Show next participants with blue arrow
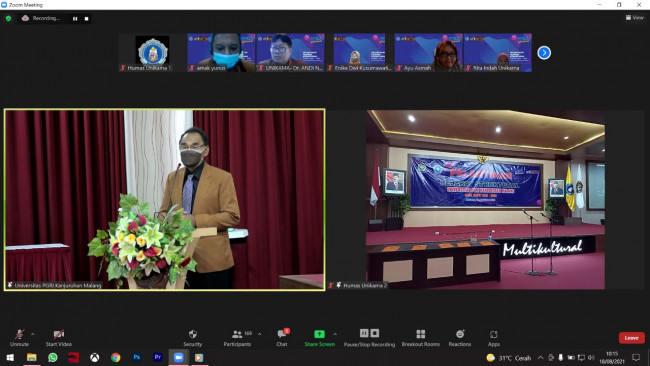650x366 pixels. 544,53
